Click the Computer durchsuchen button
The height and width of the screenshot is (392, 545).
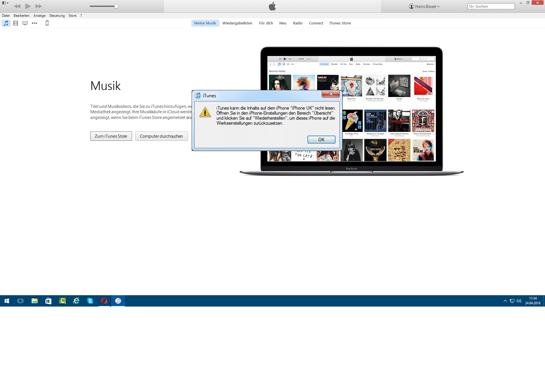coord(161,136)
